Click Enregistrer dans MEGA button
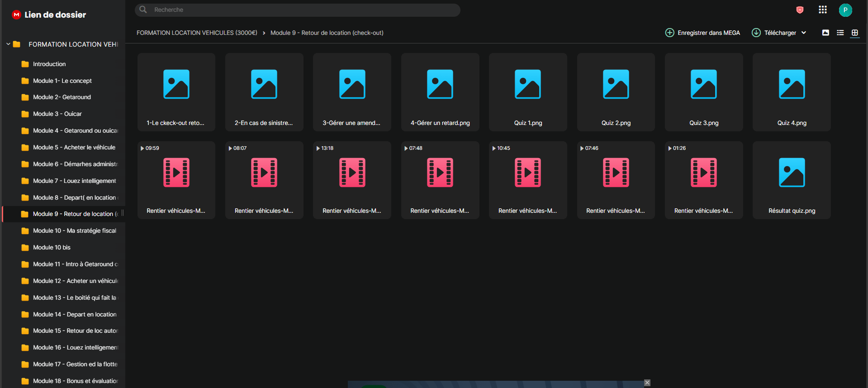The width and height of the screenshot is (868, 388). (x=702, y=33)
